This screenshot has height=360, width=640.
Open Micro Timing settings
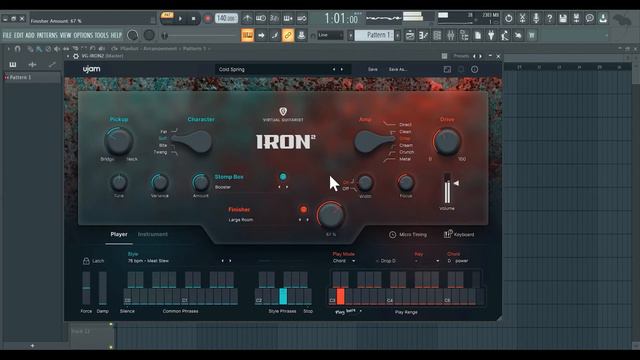click(408, 235)
